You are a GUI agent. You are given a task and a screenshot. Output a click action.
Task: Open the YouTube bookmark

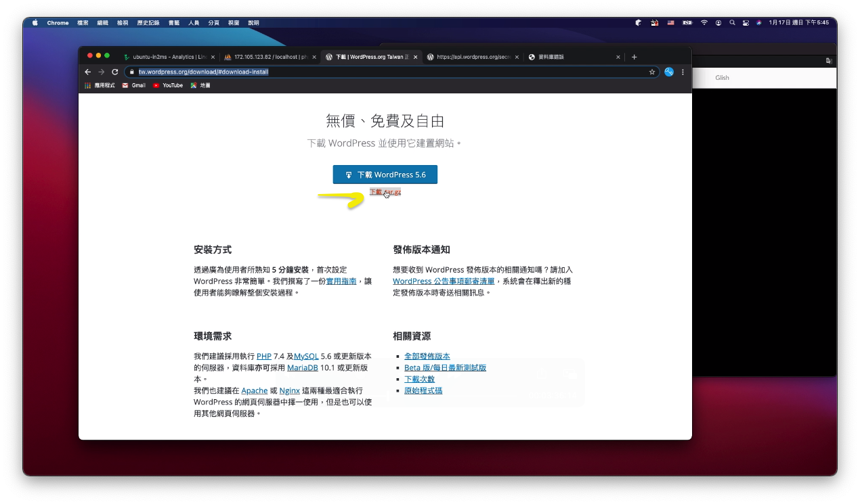[x=168, y=85]
